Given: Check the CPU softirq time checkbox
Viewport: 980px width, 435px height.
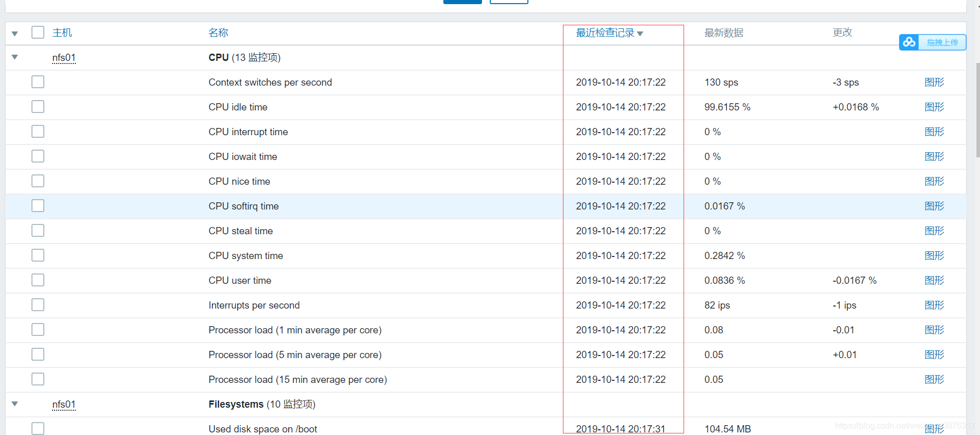Looking at the screenshot, I should coord(38,206).
